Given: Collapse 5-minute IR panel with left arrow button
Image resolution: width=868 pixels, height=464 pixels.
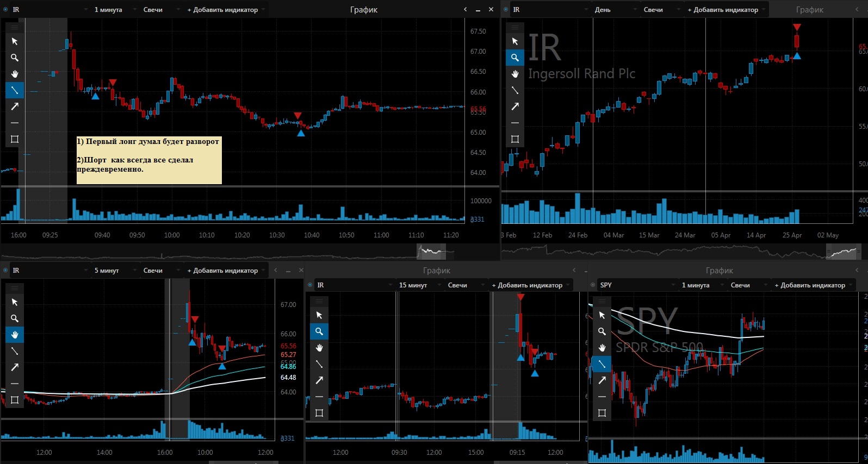Looking at the screenshot, I should (276, 270).
